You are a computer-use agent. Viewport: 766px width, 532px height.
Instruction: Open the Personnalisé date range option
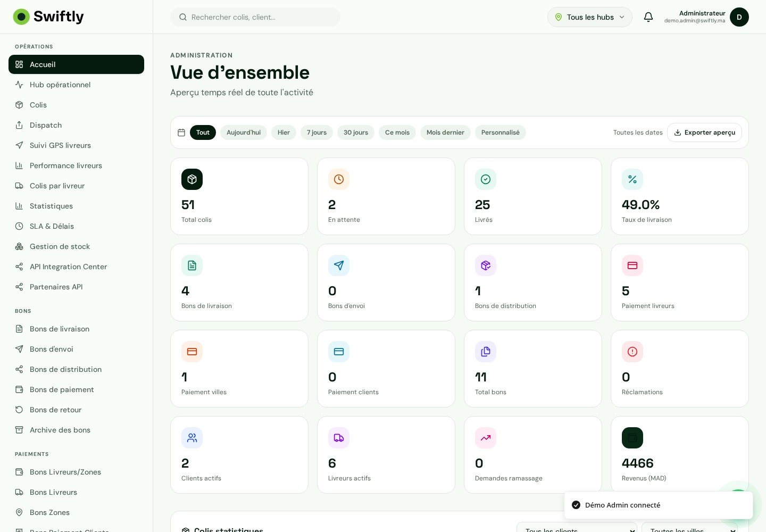pyautogui.click(x=500, y=132)
